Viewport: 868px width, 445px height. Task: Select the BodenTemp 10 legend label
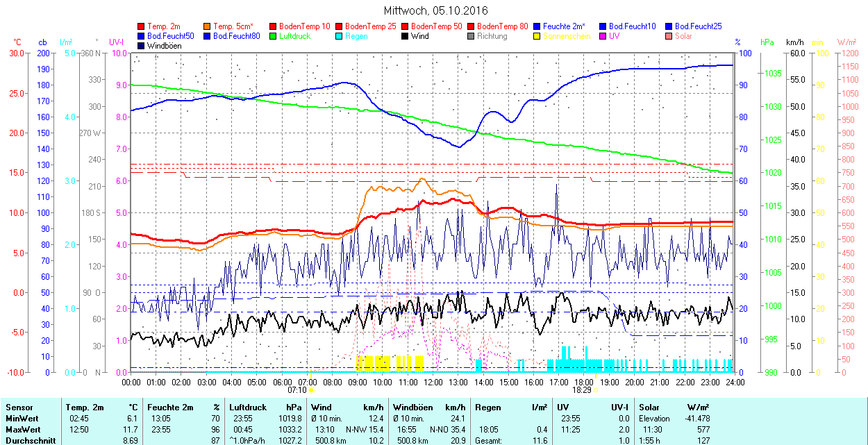304,26
